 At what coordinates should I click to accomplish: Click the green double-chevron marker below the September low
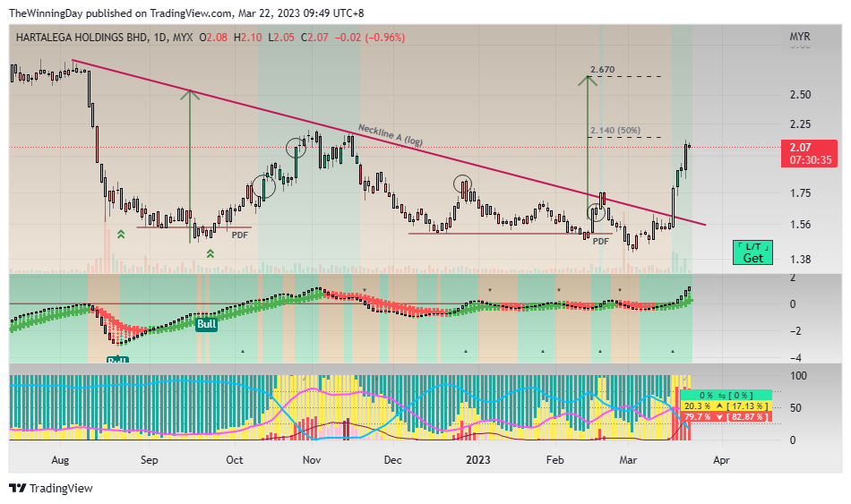click(210, 253)
